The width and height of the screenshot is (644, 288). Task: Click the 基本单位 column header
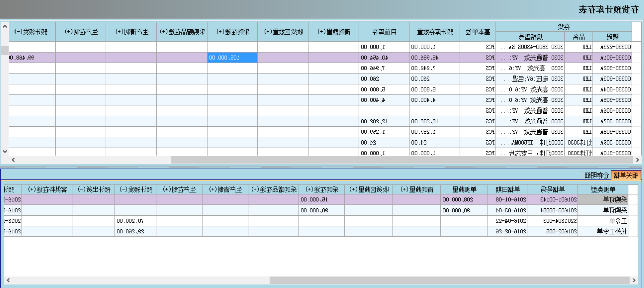click(x=478, y=32)
